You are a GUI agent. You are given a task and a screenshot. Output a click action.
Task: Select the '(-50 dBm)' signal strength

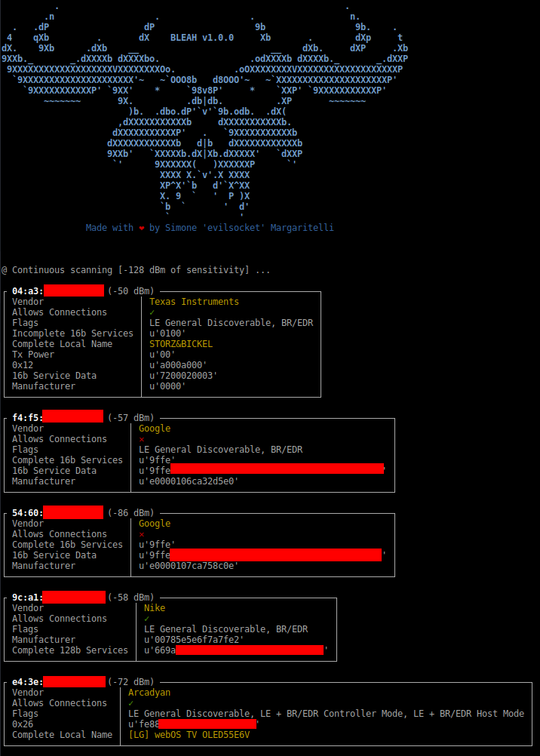coord(131,290)
